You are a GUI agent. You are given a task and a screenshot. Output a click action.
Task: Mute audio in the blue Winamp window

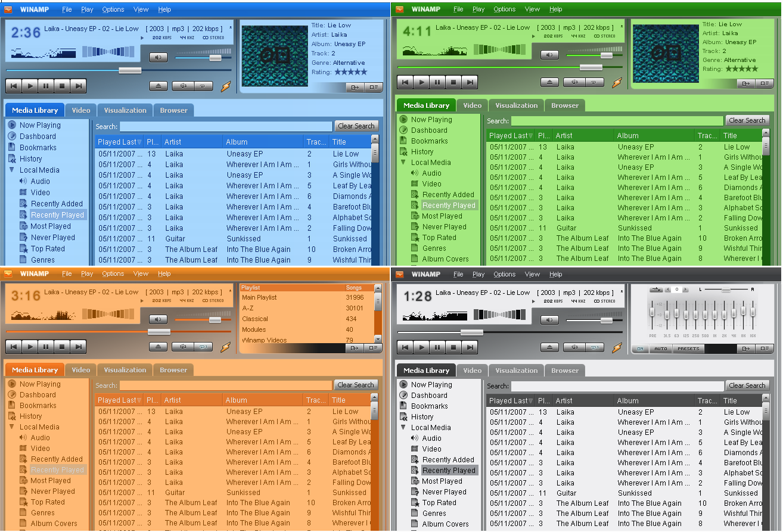point(159,57)
